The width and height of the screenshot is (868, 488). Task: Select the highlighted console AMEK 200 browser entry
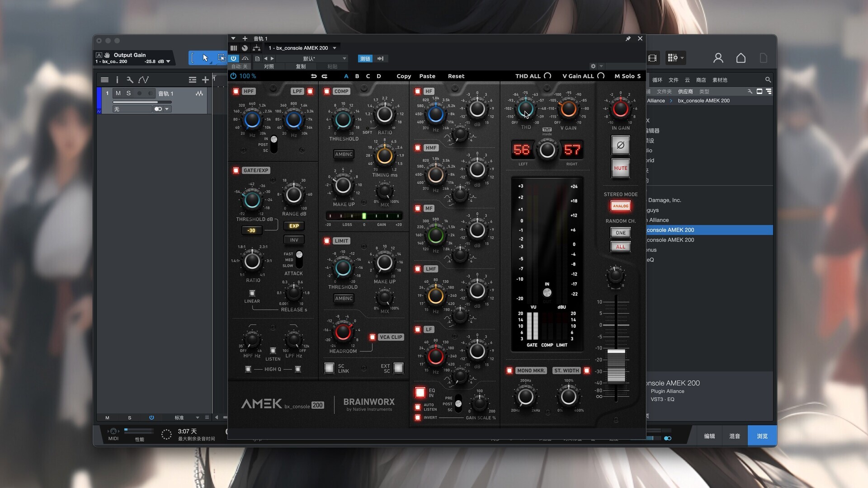click(x=709, y=230)
